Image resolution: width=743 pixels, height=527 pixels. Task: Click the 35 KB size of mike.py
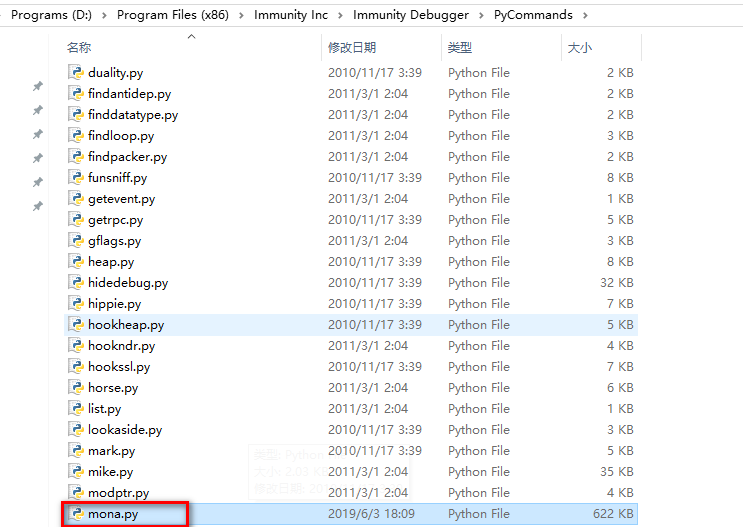616,472
